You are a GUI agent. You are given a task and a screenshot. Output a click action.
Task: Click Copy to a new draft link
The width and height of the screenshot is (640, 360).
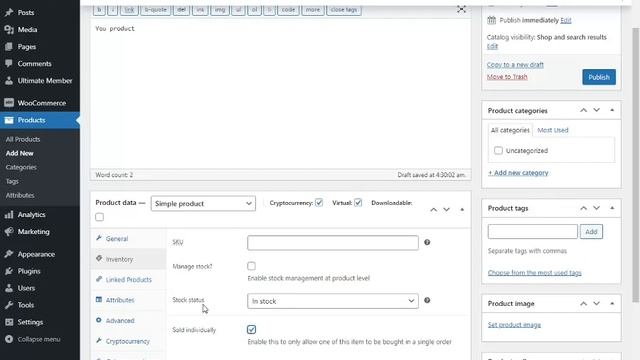pyautogui.click(x=515, y=64)
